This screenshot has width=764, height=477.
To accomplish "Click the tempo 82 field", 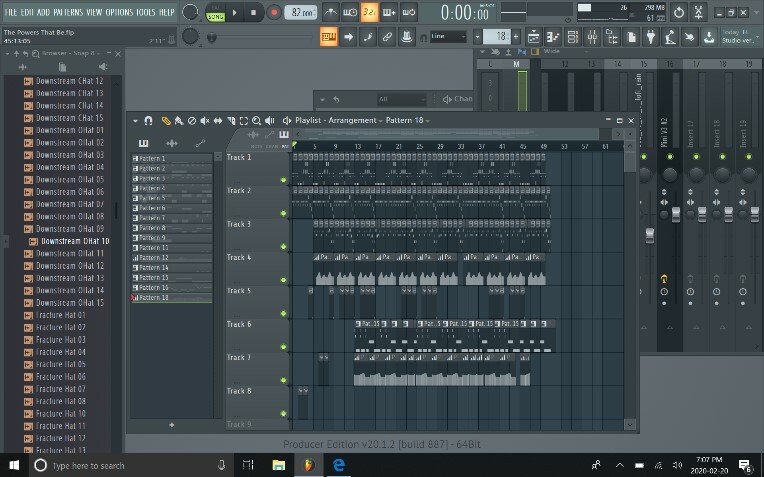I will pos(300,13).
